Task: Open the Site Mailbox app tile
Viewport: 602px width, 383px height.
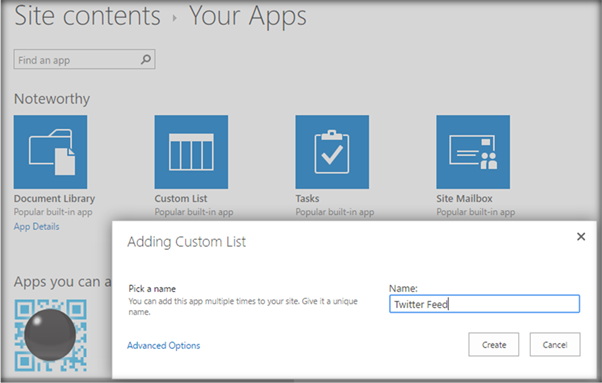Action: click(x=473, y=152)
